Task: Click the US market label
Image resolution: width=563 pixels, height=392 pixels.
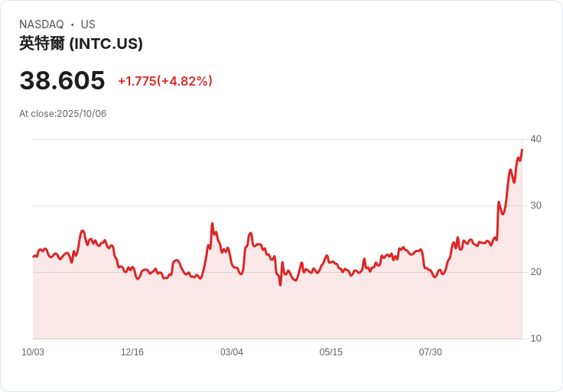Action: 88,24
